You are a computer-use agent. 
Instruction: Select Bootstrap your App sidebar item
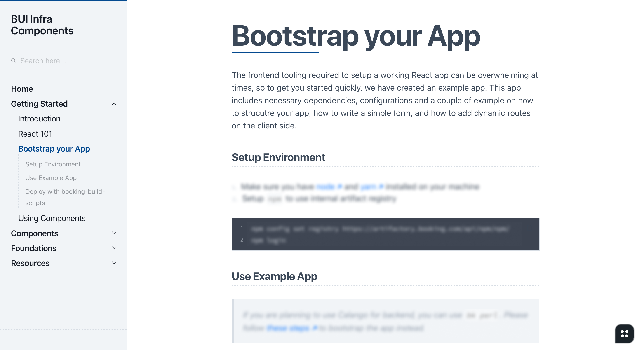(x=54, y=149)
